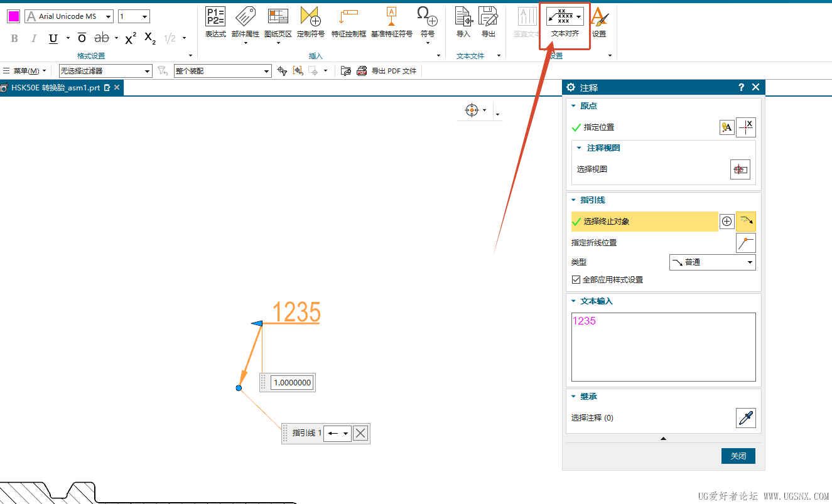Click the view orientation icon above the canvas
This screenshot has height=504, width=832.
click(x=472, y=110)
